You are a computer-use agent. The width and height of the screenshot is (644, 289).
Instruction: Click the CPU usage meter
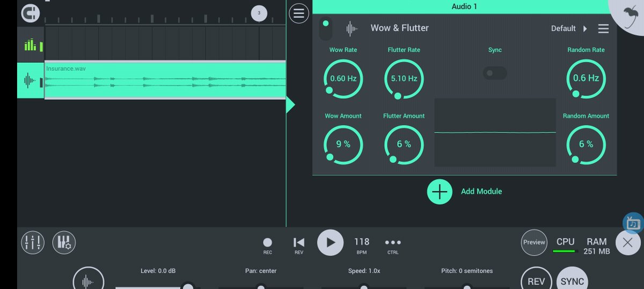click(x=565, y=245)
